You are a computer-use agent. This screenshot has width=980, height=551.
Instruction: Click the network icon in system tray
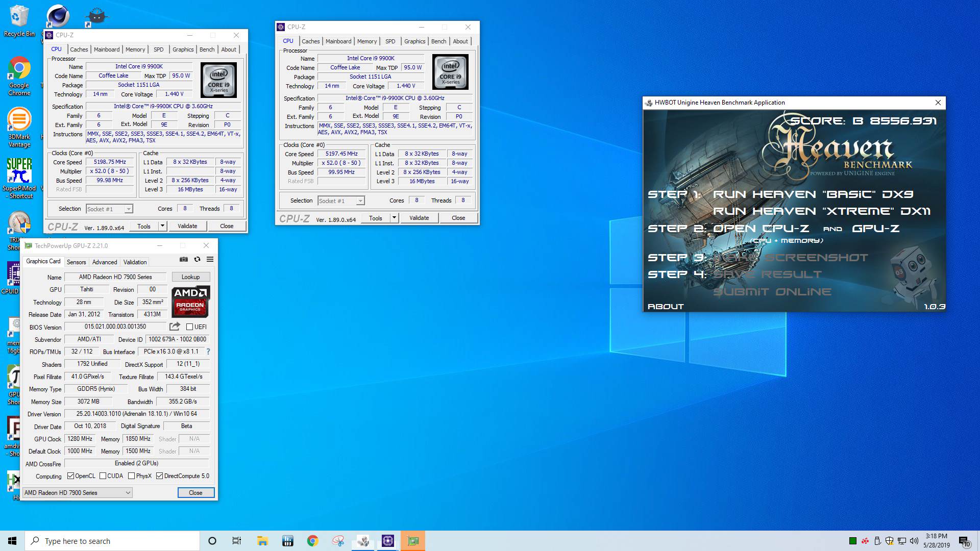coord(902,541)
